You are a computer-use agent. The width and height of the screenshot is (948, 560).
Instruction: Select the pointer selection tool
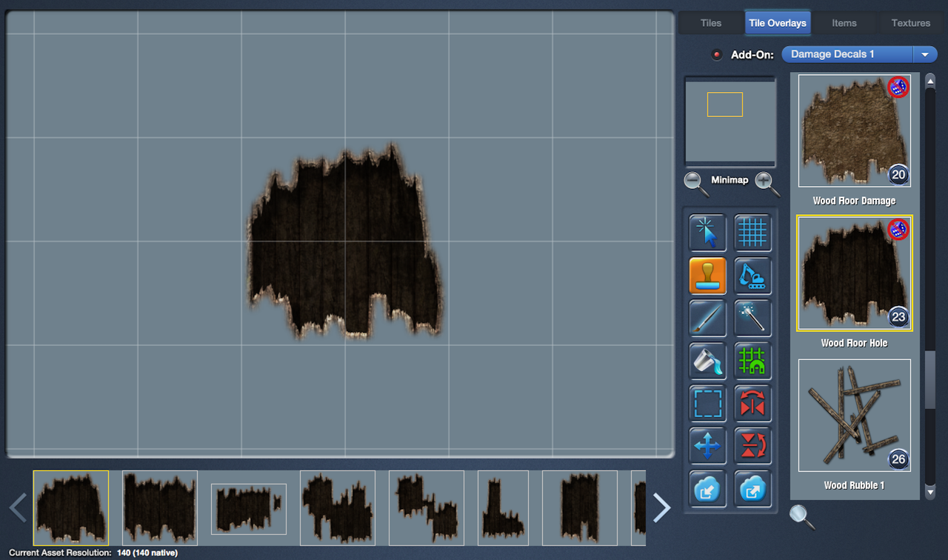coord(707,233)
